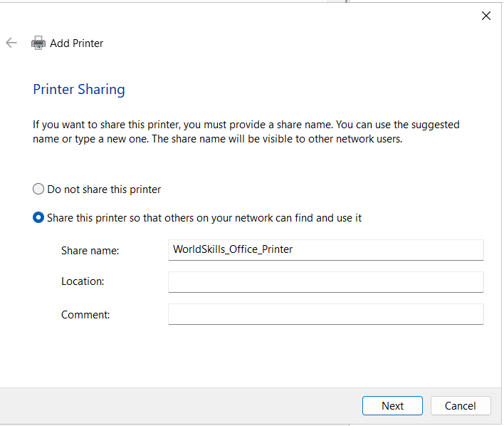Click the 'Add Printer' title text

[76, 43]
